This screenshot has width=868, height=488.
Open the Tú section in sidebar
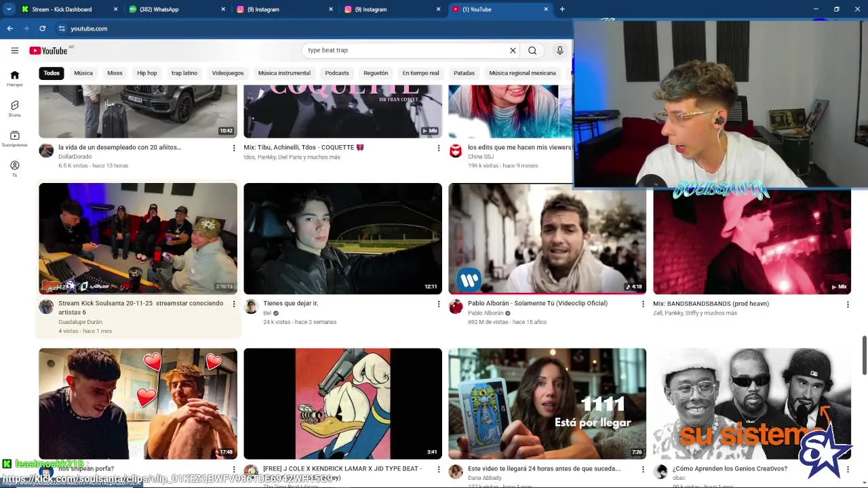14,169
